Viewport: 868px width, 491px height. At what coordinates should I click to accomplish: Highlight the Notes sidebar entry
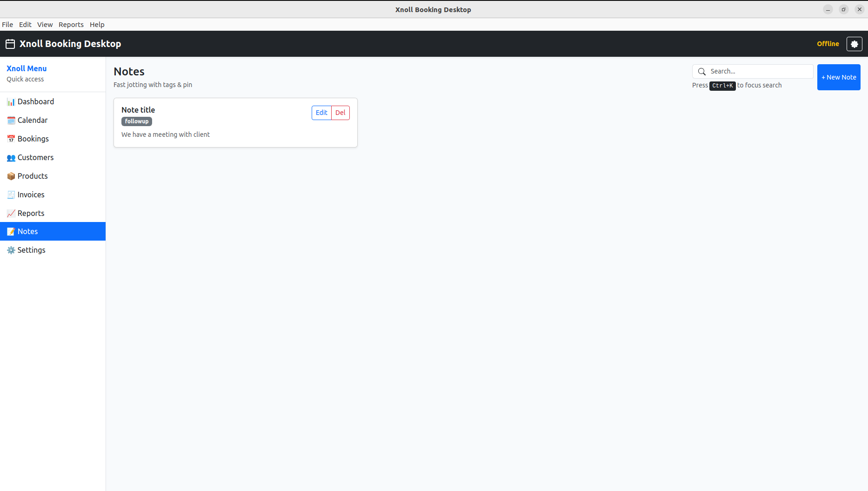[27, 231]
